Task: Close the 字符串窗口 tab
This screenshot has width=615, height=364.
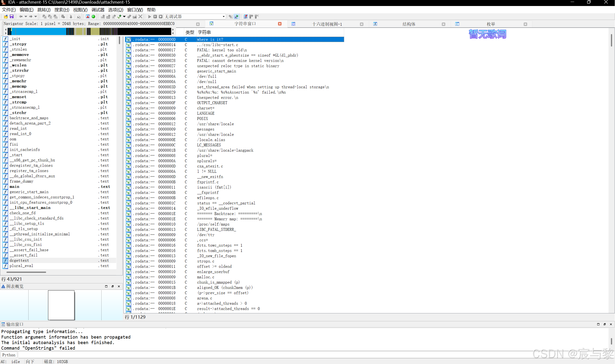Action: coord(280,24)
